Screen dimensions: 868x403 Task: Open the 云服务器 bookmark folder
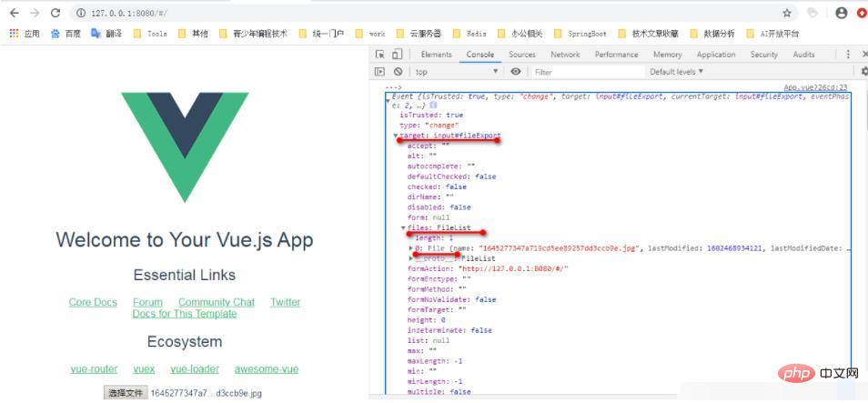419,34
